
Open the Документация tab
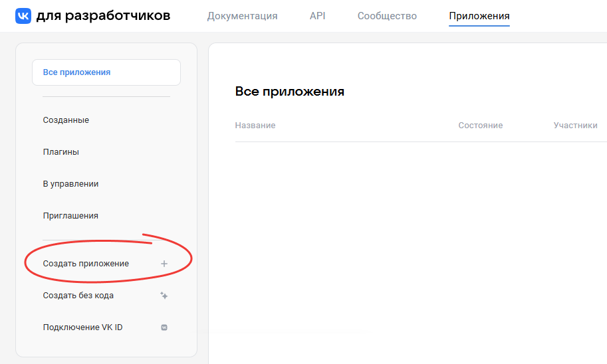(242, 16)
